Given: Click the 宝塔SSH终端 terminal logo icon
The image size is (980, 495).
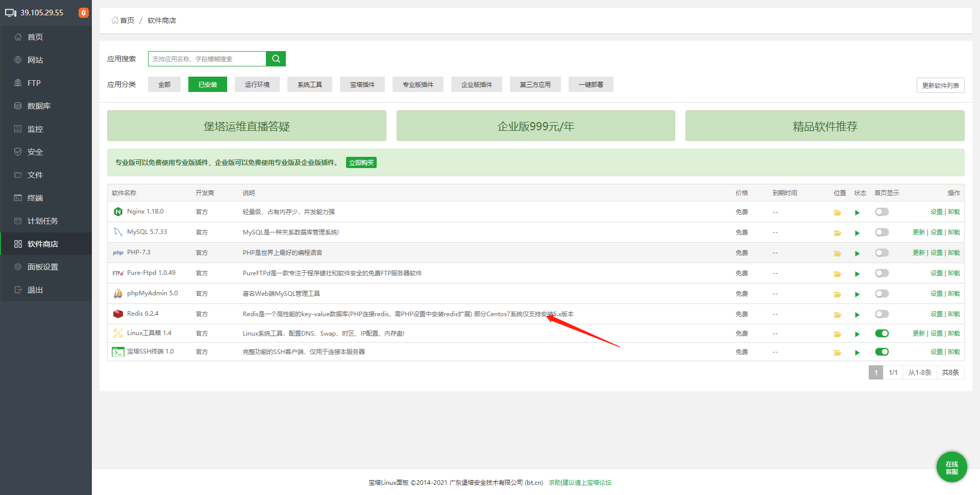Looking at the screenshot, I should tap(118, 351).
